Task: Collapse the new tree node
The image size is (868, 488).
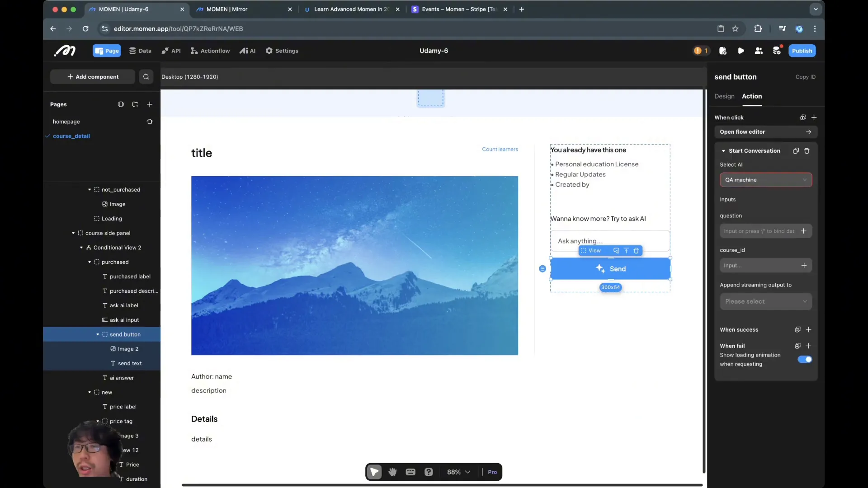Action: 90,392
